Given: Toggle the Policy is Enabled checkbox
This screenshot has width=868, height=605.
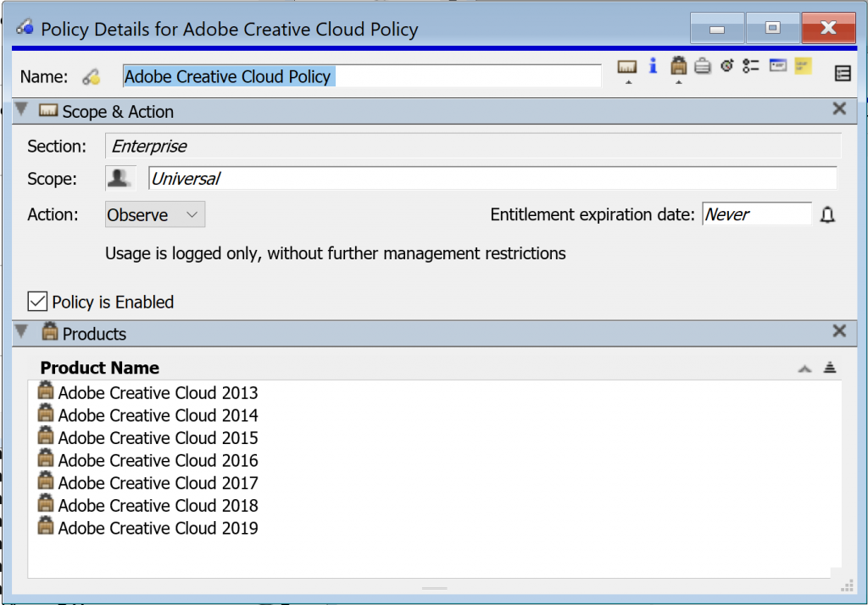Looking at the screenshot, I should [37, 302].
